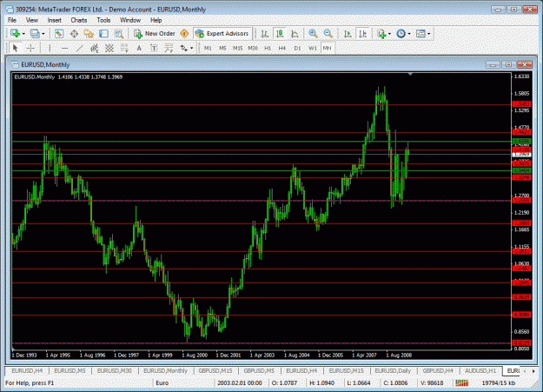Image resolution: width=543 pixels, height=392 pixels.
Task: Select the diagonal trendline tool
Action: pos(80,48)
